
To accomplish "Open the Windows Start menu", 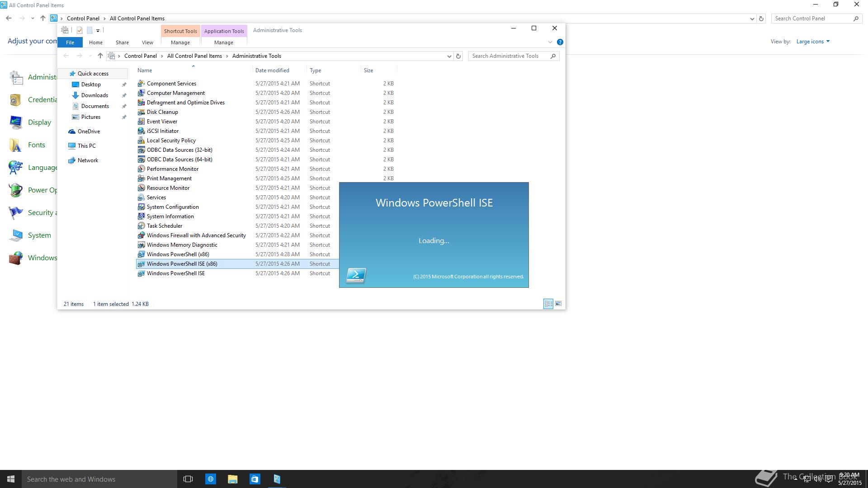I will click(11, 479).
